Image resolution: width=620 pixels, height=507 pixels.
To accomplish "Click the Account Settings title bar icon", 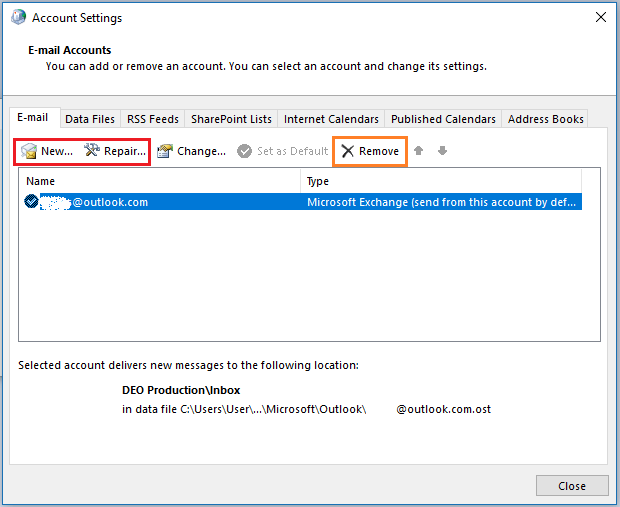I will coord(18,17).
